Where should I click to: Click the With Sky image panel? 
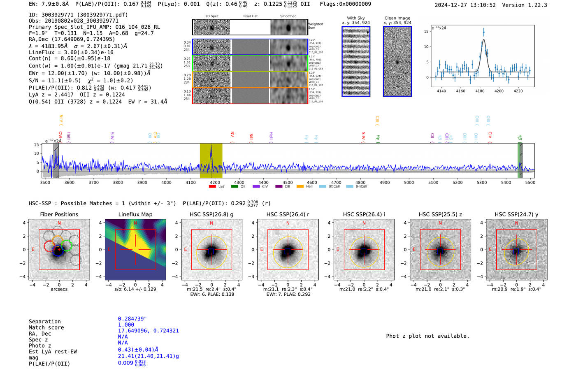coord(356,61)
